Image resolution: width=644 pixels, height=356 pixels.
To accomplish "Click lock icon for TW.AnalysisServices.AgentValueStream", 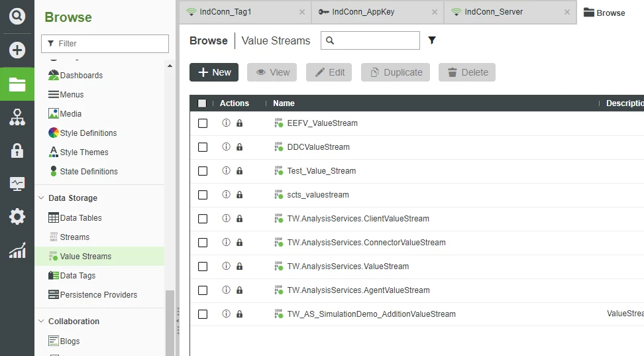I will (x=239, y=290).
